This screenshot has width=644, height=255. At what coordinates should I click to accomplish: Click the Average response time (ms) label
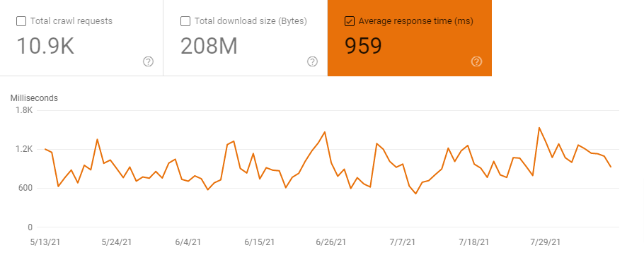(415, 21)
